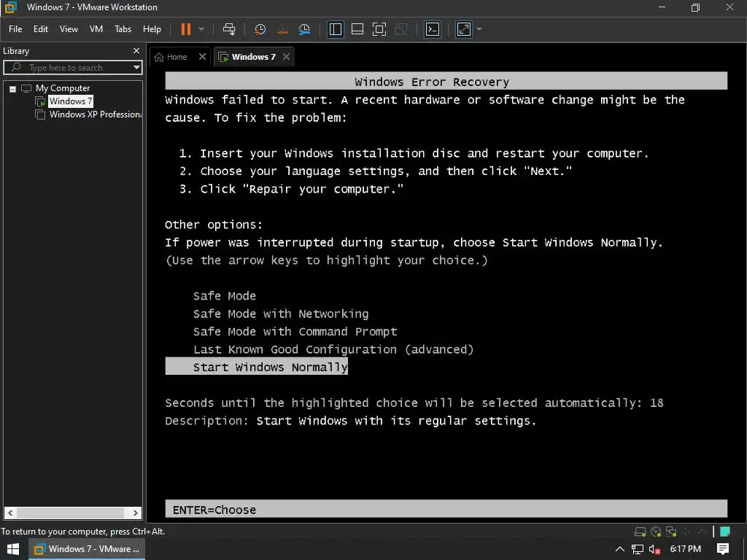This screenshot has width=747, height=560.
Task: Click Safe Mode with Command Prompt option
Action: point(295,332)
